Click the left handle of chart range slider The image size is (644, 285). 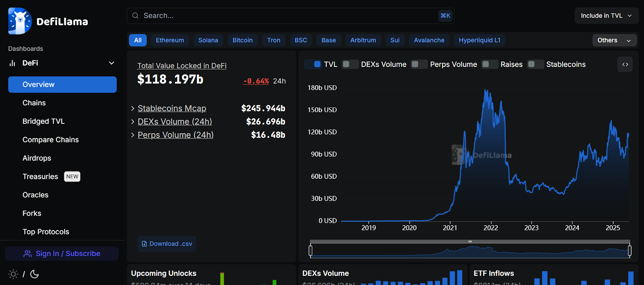coord(310,251)
